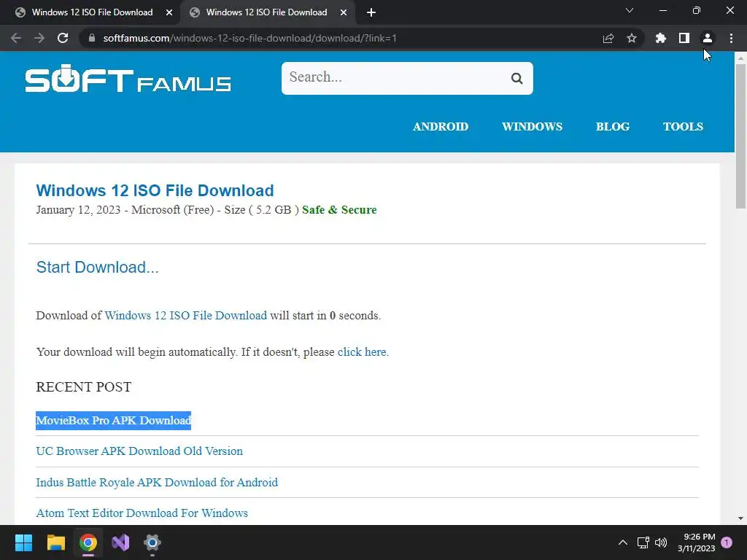Viewport: 747px width, 560px height.
Task: Reload the current page
Action: (x=63, y=38)
